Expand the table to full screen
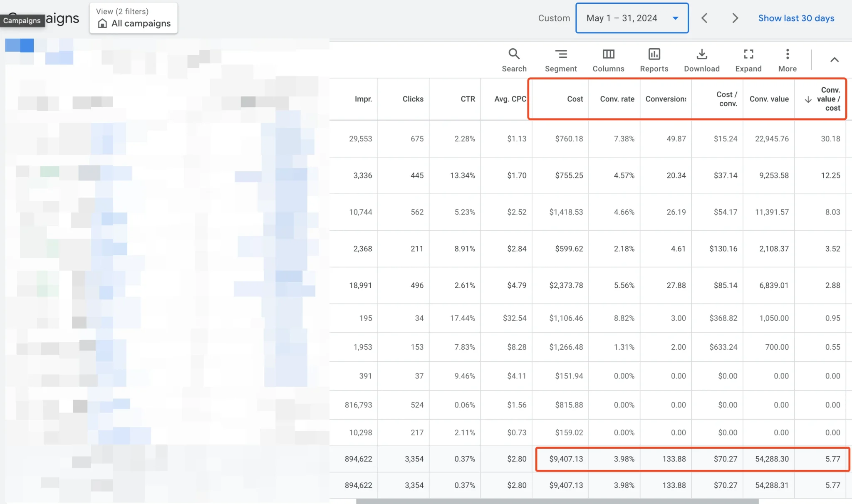This screenshot has width=852, height=504. (748, 60)
